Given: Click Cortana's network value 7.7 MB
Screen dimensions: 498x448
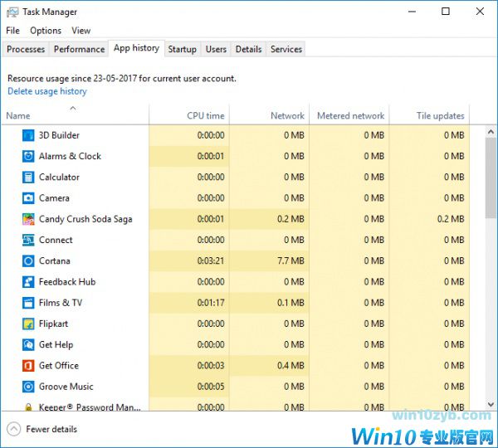Looking at the screenshot, I should [x=290, y=261].
